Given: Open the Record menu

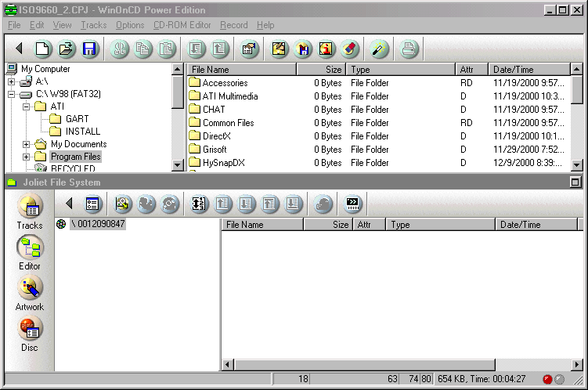Looking at the screenshot, I should (x=234, y=25).
